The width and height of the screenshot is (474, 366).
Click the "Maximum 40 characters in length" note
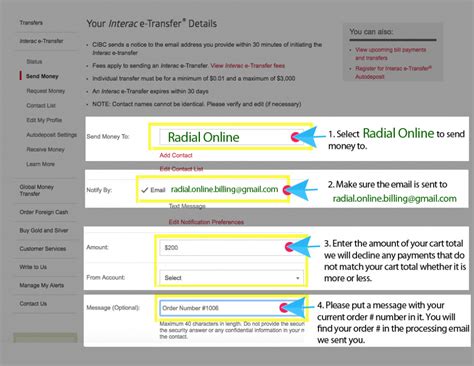point(232,330)
